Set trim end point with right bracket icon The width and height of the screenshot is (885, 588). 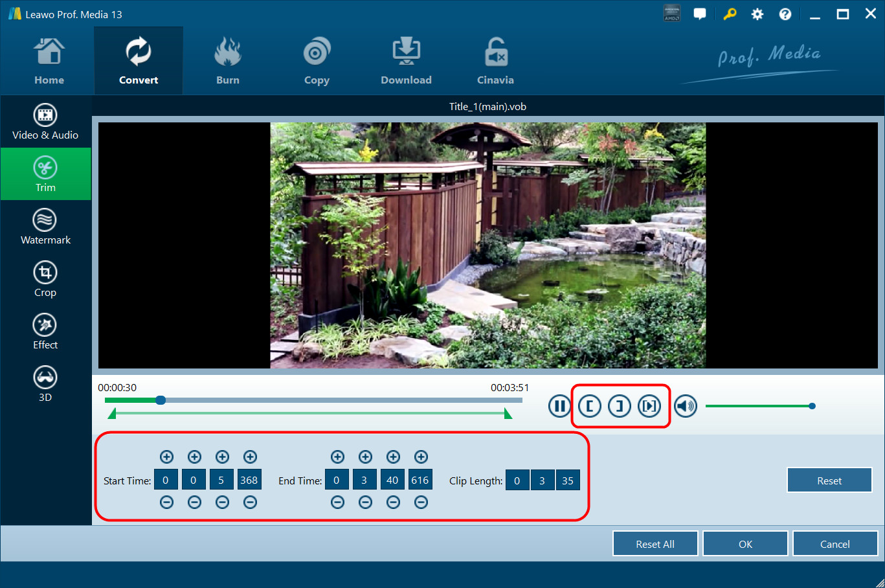pos(619,406)
